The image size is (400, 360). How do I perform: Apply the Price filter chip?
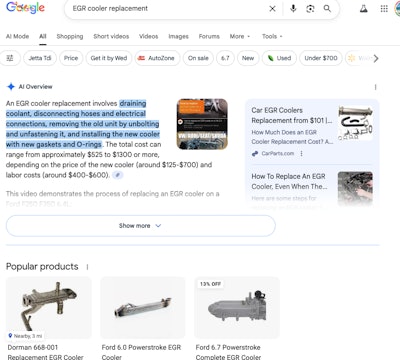click(71, 58)
